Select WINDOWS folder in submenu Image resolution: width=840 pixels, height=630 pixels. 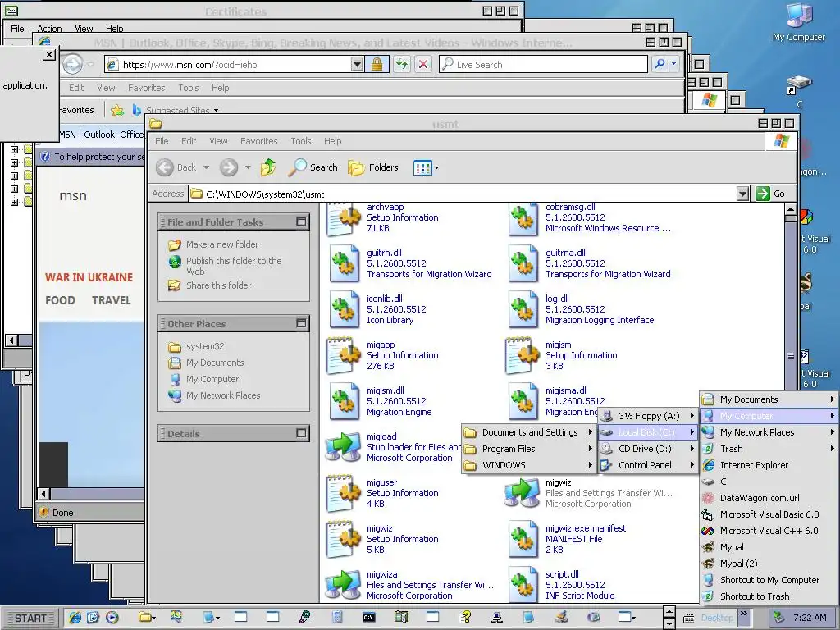click(x=529, y=466)
